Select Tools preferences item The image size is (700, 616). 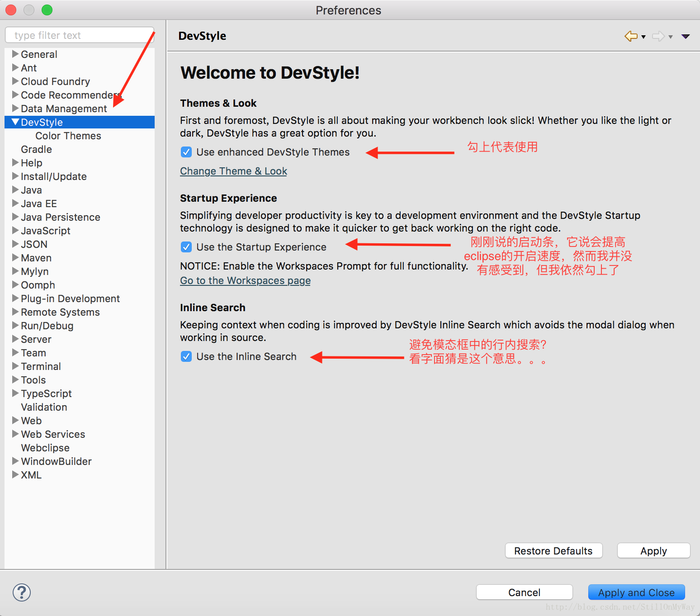click(33, 380)
